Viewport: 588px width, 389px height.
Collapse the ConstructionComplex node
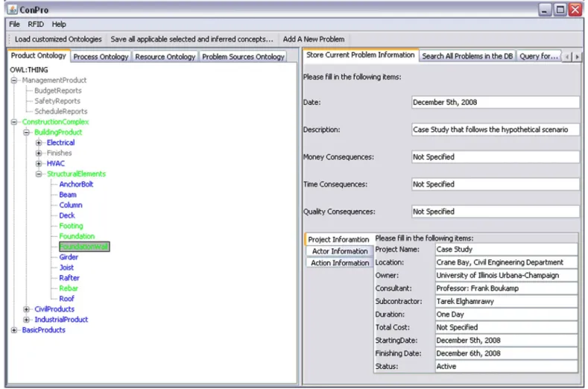14,122
